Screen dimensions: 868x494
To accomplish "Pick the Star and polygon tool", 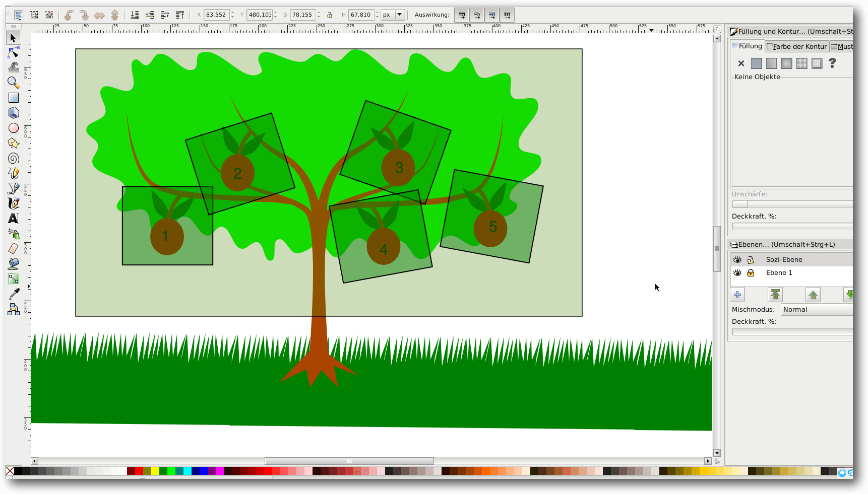I will pyautogui.click(x=14, y=144).
